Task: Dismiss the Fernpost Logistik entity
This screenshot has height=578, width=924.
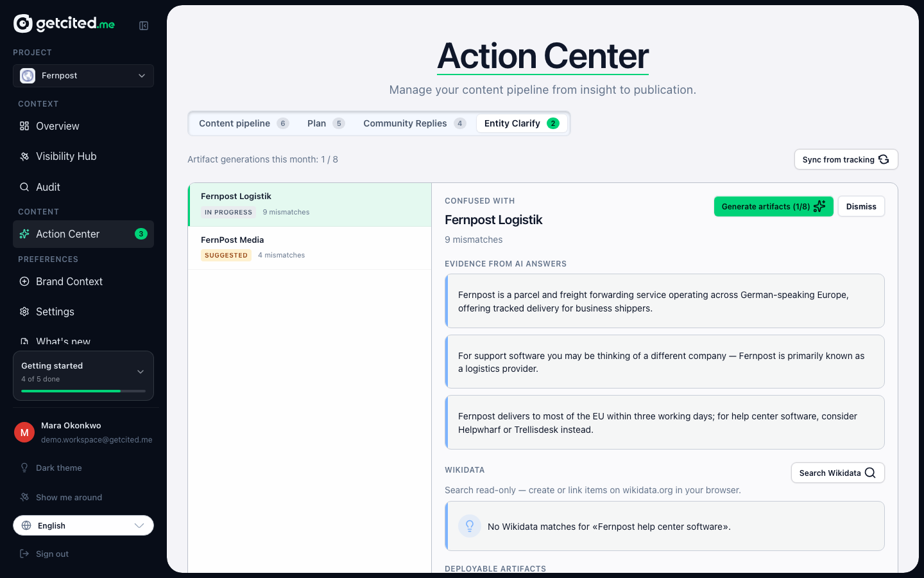Action: [861, 206]
